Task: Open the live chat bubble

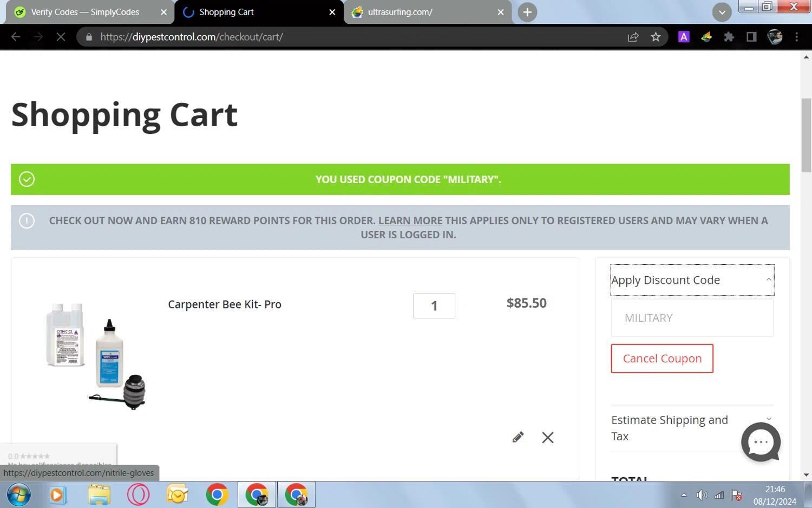Action: (761, 442)
